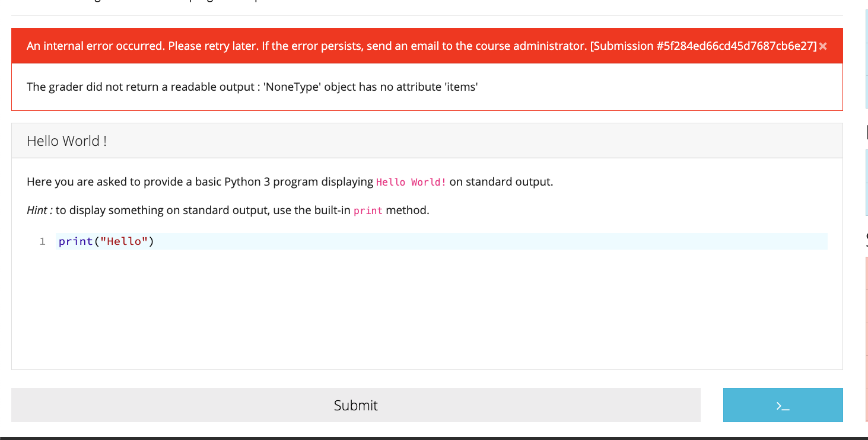
Task: Click line number 1 in the gutter
Action: [42, 241]
